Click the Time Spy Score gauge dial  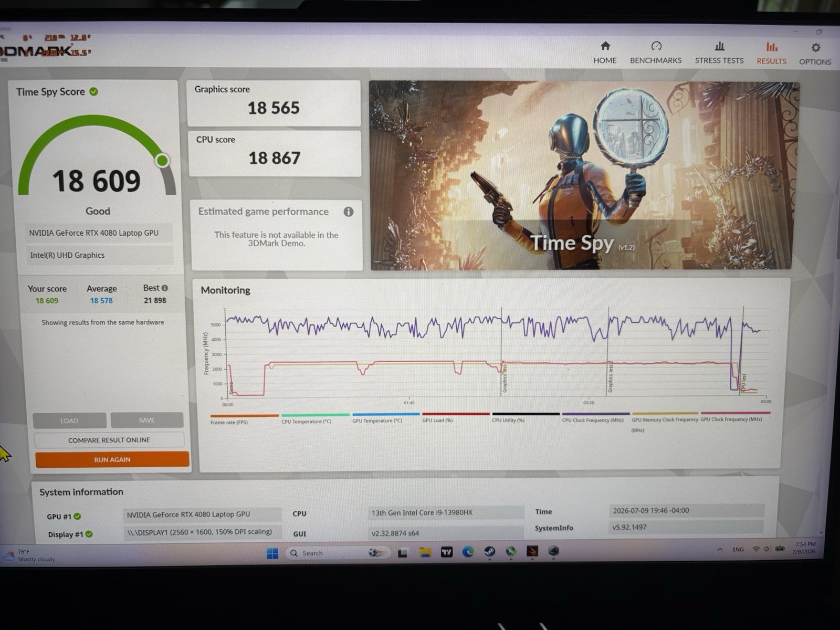(x=97, y=155)
